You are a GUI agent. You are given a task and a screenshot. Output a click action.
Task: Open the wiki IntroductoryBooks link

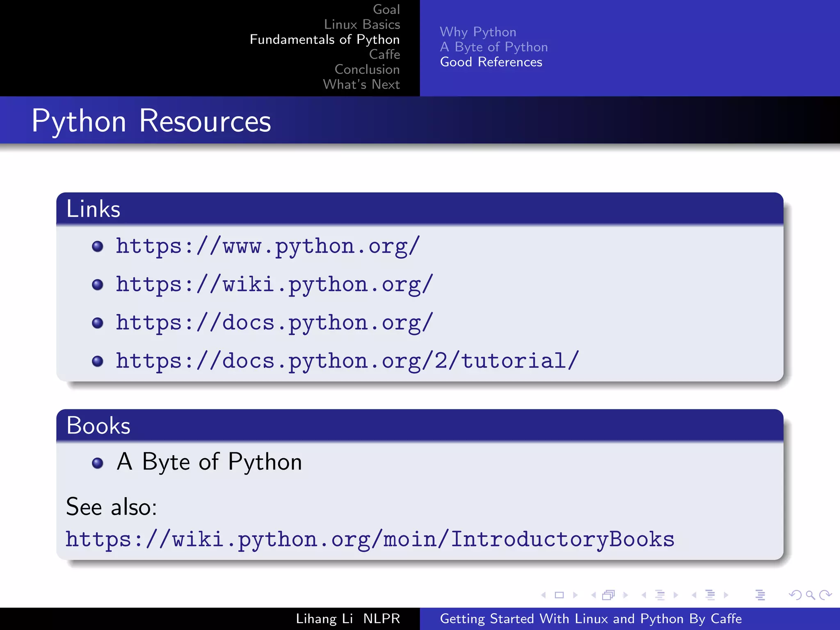[370, 539]
